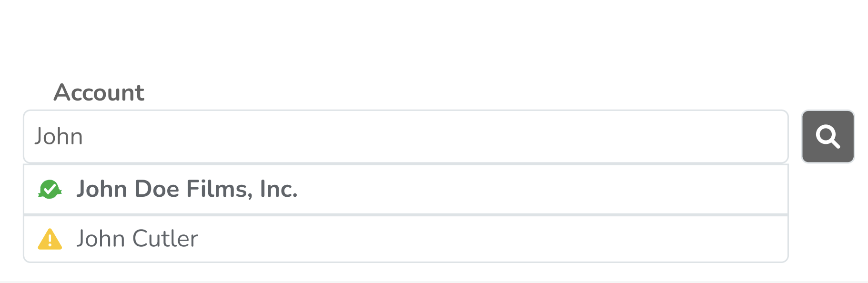Run the account search with dark button
The height and width of the screenshot is (283, 868).
click(x=828, y=137)
